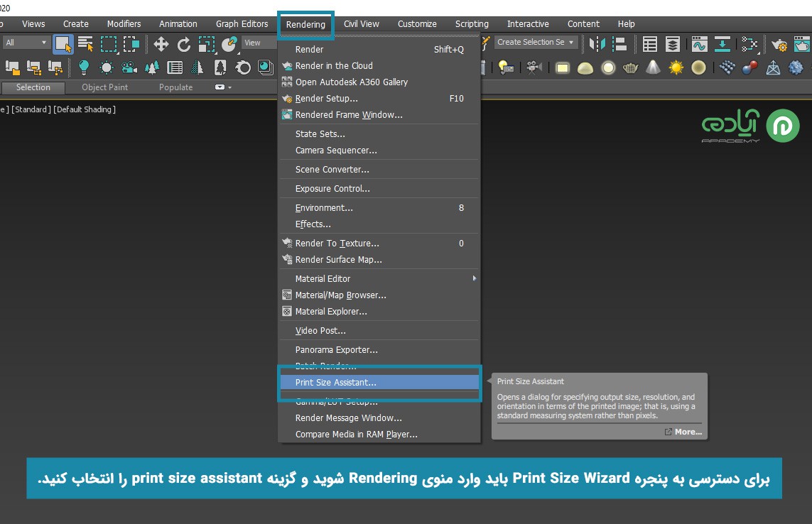Viewport: 812px width, 524px height.
Task: Switch to the Object Paint tab
Action: [104, 87]
